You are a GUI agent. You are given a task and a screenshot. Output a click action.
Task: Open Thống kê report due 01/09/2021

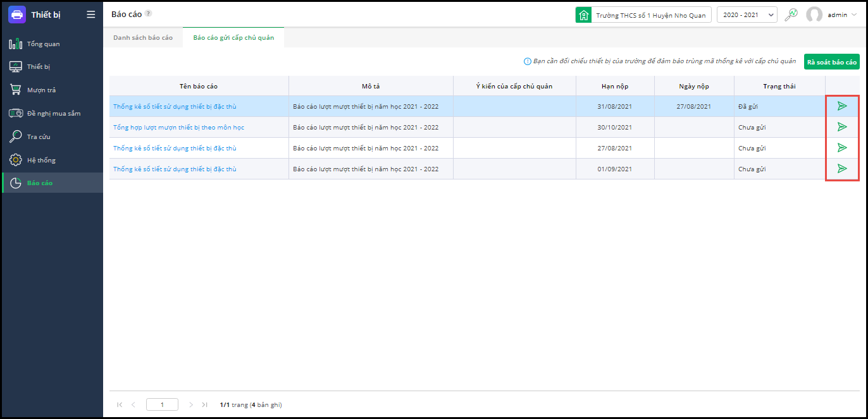point(175,169)
